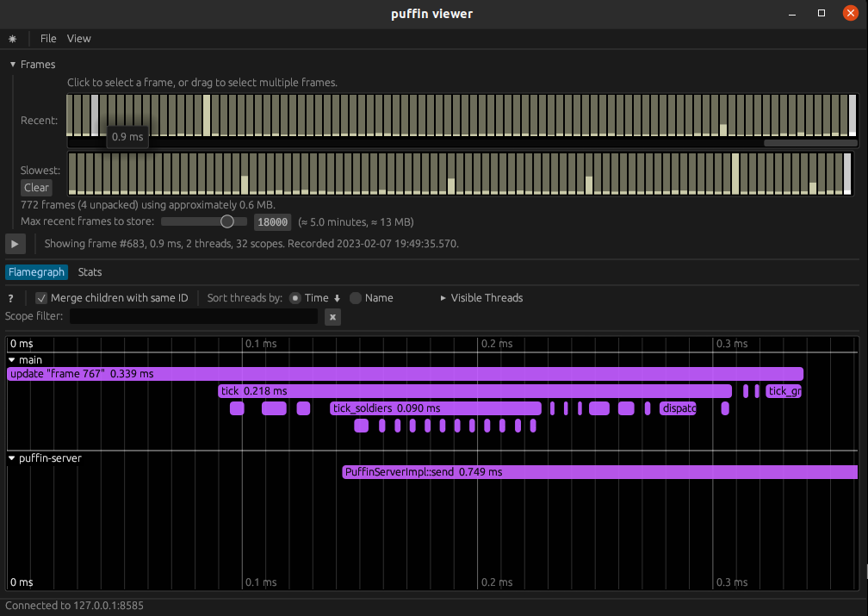Click the 18000 max frames value field
This screenshot has height=616, width=868.
point(272,222)
